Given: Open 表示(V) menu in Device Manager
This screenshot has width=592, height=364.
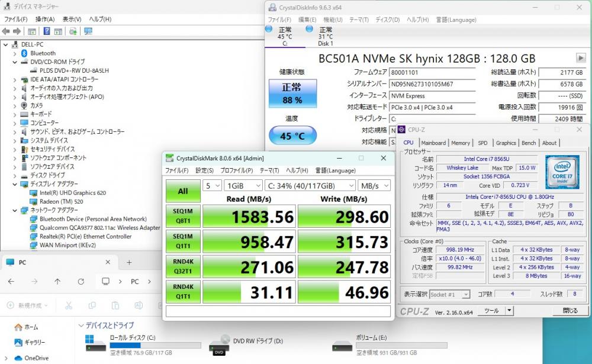Looking at the screenshot, I should [x=72, y=20].
